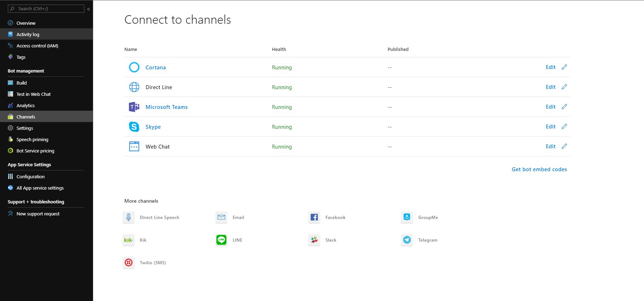This screenshot has width=644, height=301.
Task: Click the Twilio (SMS) label
Action: (x=153, y=263)
